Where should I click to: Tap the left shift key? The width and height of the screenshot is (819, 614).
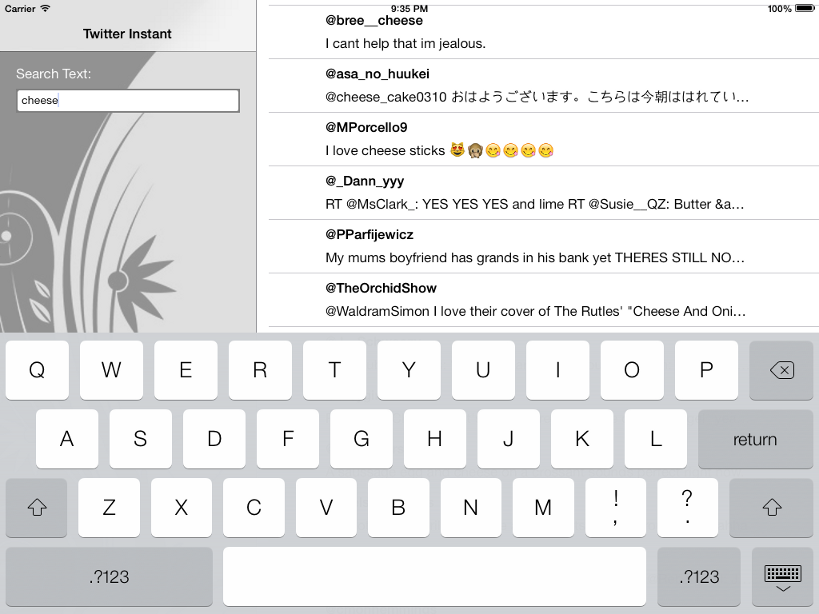[37, 507]
